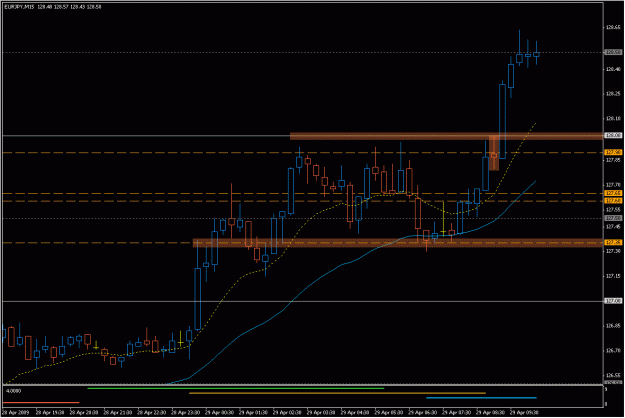
Task: Click the 128.40 price scale value
Action: (613, 69)
